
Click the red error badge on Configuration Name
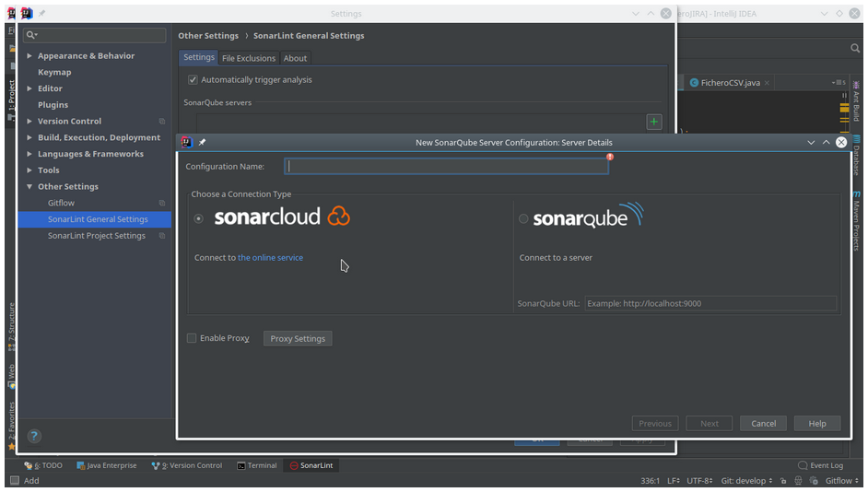point(609,158)
